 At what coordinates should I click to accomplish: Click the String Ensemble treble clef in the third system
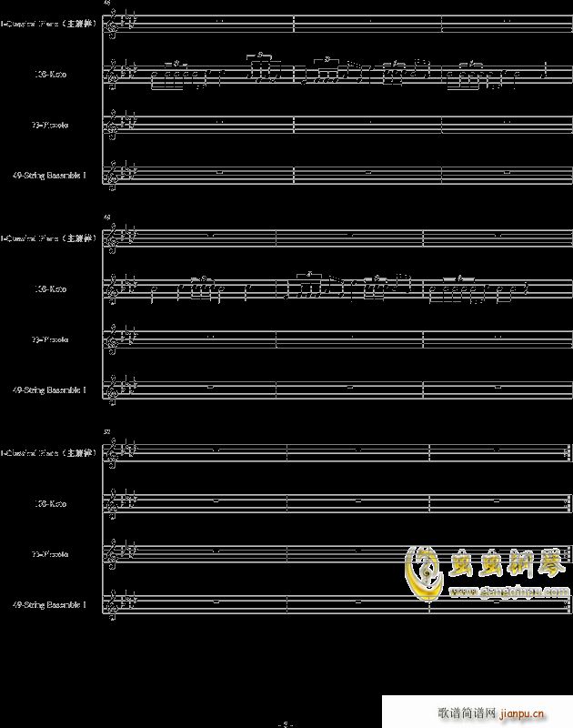coord(113,605)
